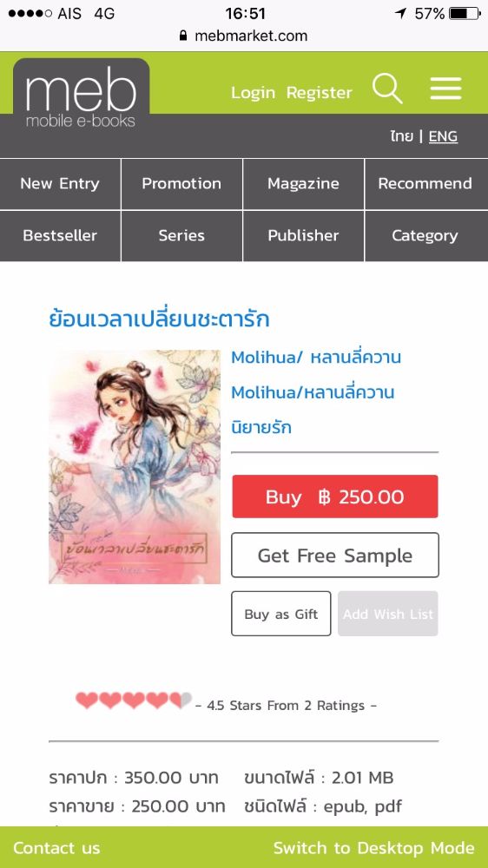This screenshot has height=868, width=488.
Task: Open the Promotion tab
Action: click(181, 184)
